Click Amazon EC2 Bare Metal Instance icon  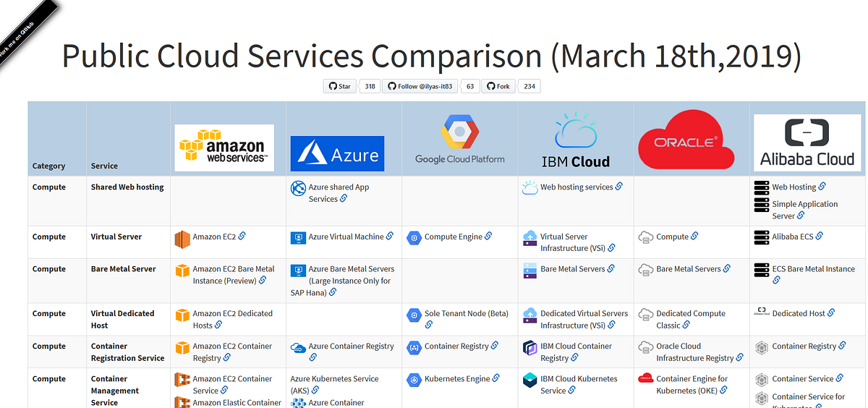point(182,271)
